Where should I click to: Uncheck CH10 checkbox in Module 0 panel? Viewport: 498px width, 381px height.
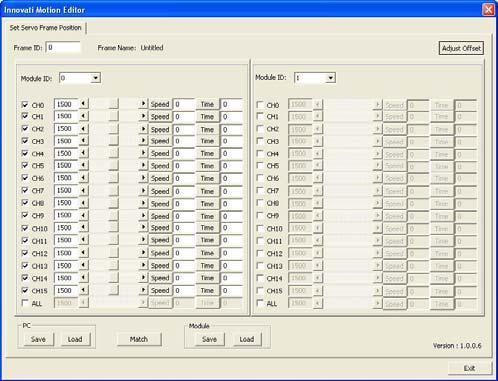pyautogui.click(x=25, y=228)
